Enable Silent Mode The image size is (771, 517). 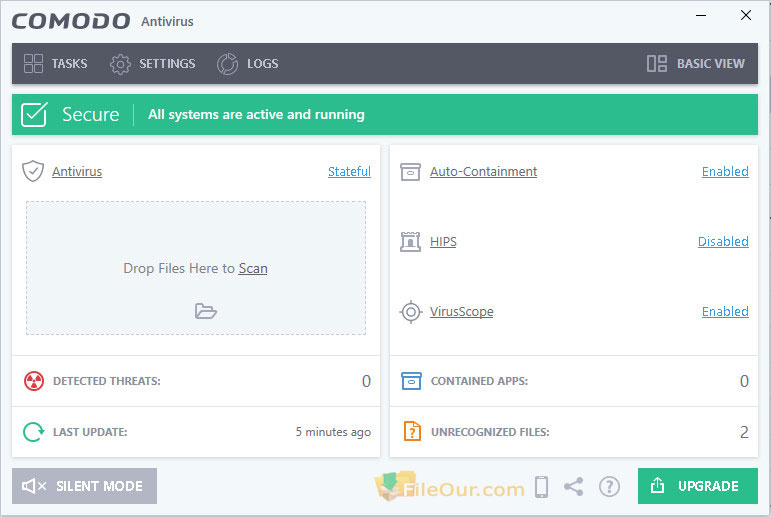click(85, 486)
